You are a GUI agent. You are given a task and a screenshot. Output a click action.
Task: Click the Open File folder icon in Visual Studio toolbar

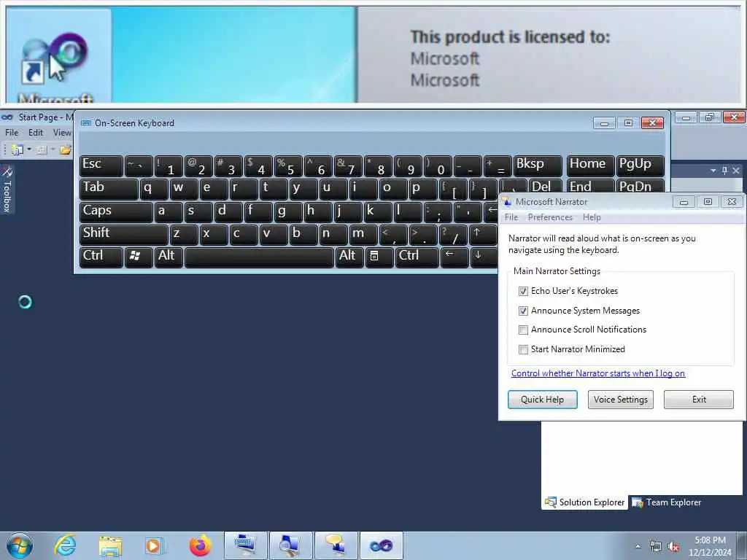[65, 150]
